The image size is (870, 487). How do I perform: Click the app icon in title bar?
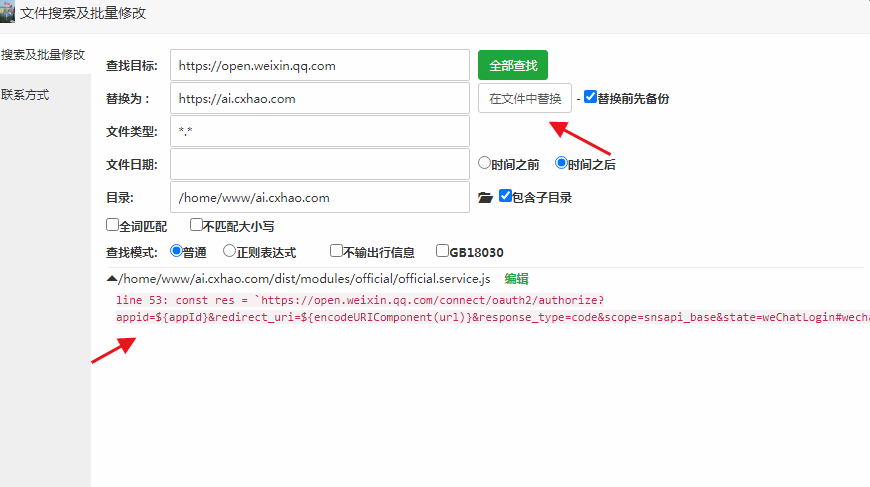8,14
